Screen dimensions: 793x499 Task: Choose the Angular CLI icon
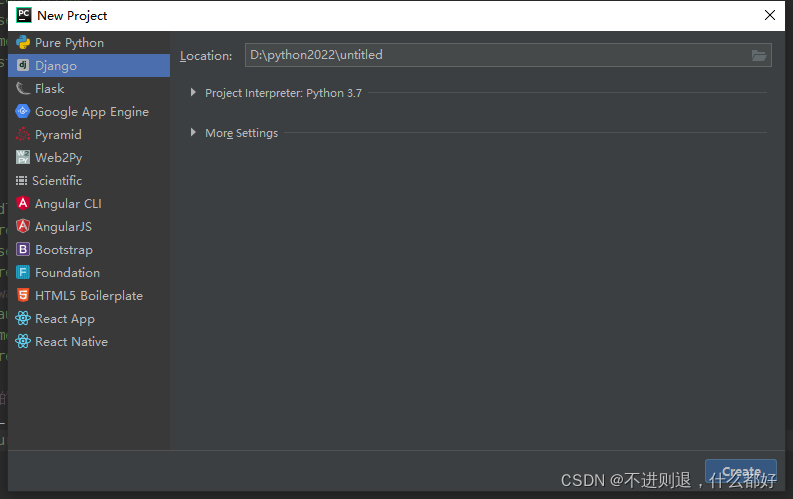pyautogui.click(x=22, y=204)
